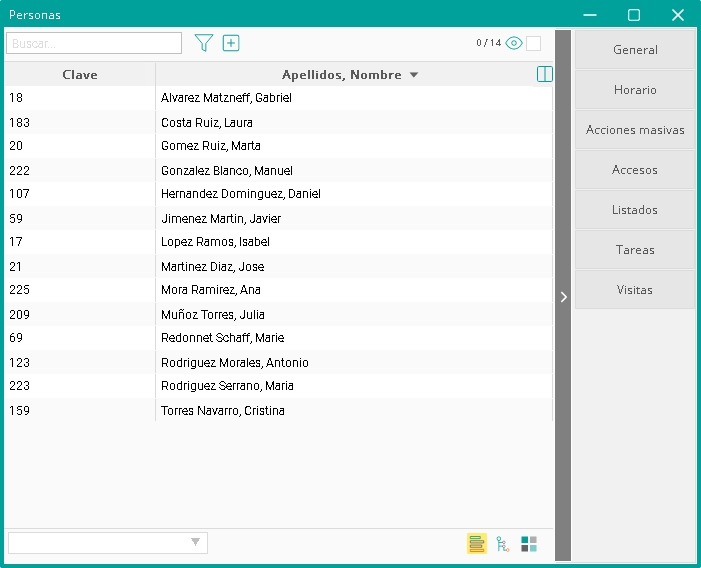Minimize the Personas window
Image resolution: width=701 pixels, height=568 pixels.
[590, 15]
